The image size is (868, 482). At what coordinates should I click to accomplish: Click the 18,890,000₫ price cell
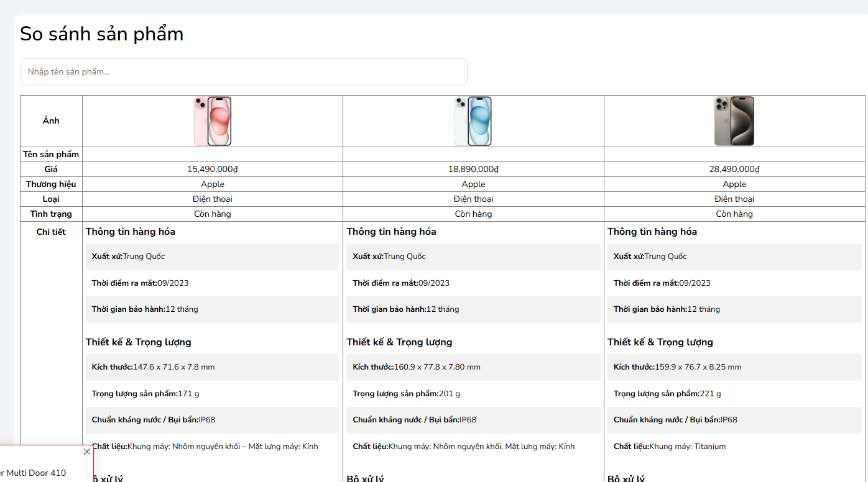coord(473,170)
